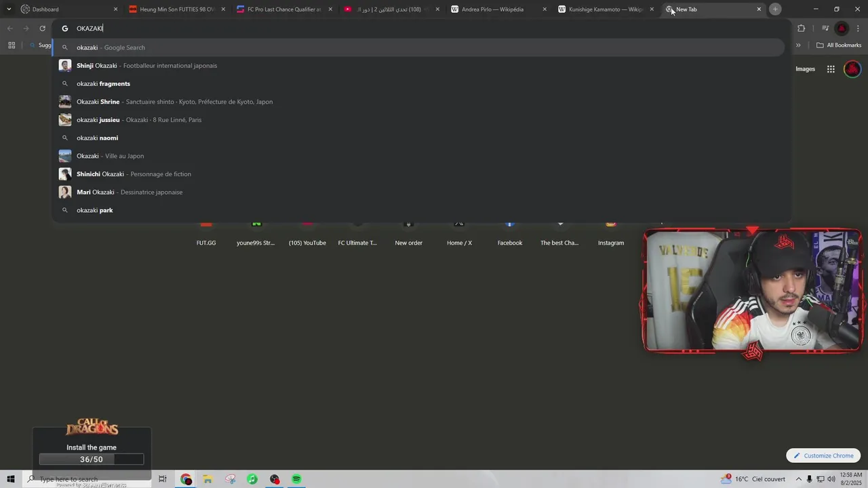The height and width of the screenshot is (488, 868).
Task: Focus the address bar containing OKAZAKI
Action: [420, 28]
